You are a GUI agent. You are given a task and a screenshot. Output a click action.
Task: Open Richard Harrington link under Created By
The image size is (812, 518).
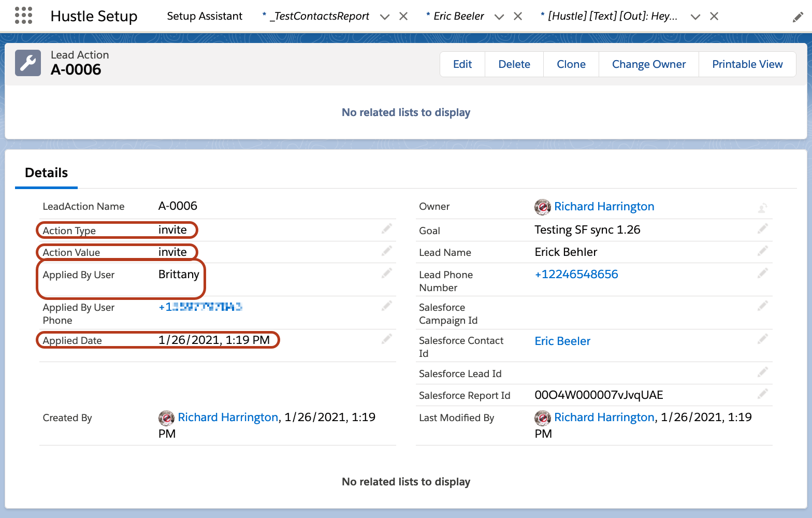coord(228,417)
